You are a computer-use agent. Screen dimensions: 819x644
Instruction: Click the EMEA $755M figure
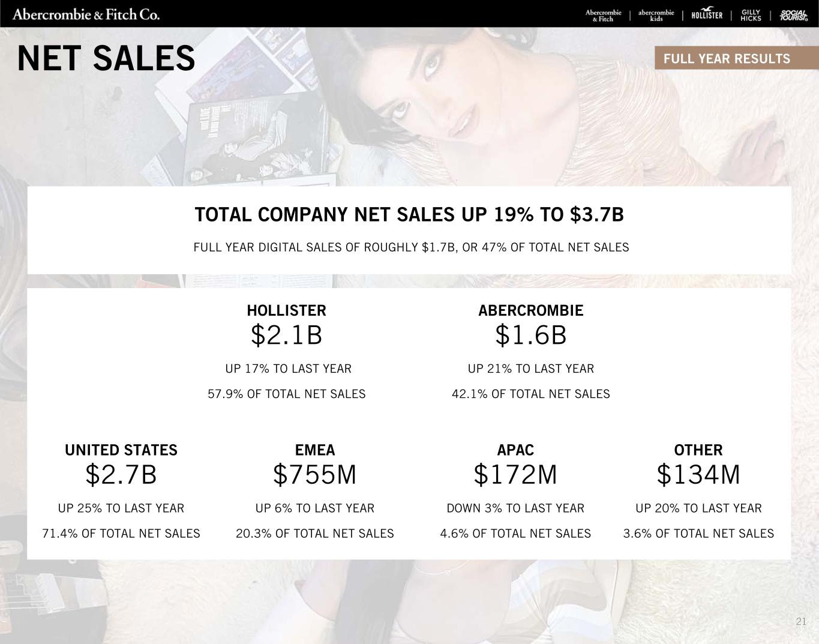[x=314, y=475]
